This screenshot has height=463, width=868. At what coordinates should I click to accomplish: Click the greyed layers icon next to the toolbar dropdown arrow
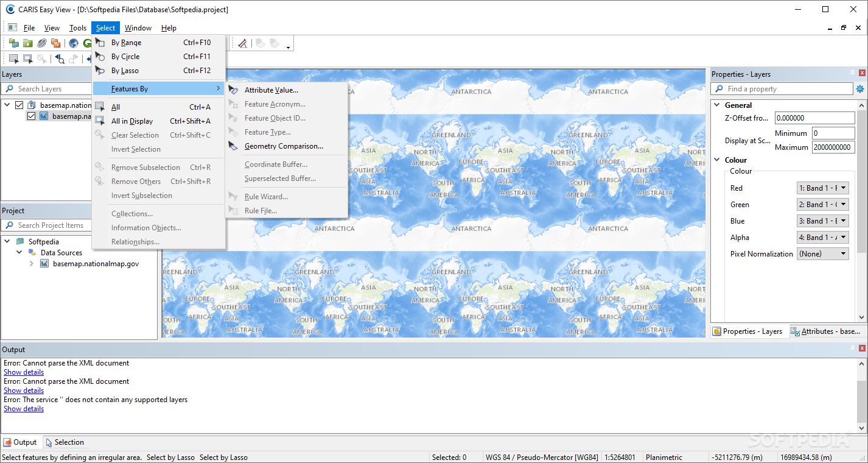click(x=274, y=43)
